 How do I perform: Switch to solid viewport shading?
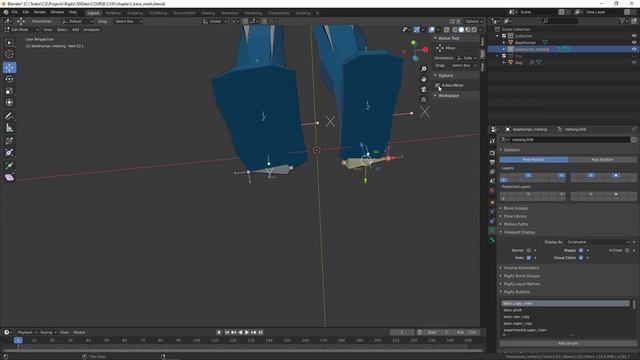click(x=461, y=30)
